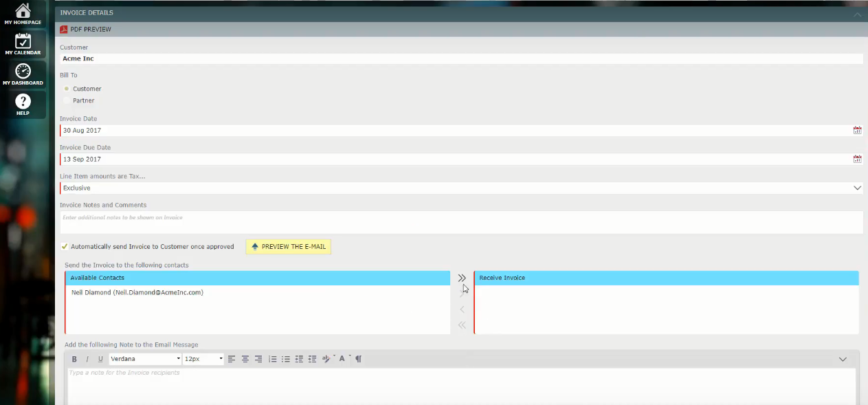
Task: Click the Invoice Notes and Comments box
Action: (461, 222)
